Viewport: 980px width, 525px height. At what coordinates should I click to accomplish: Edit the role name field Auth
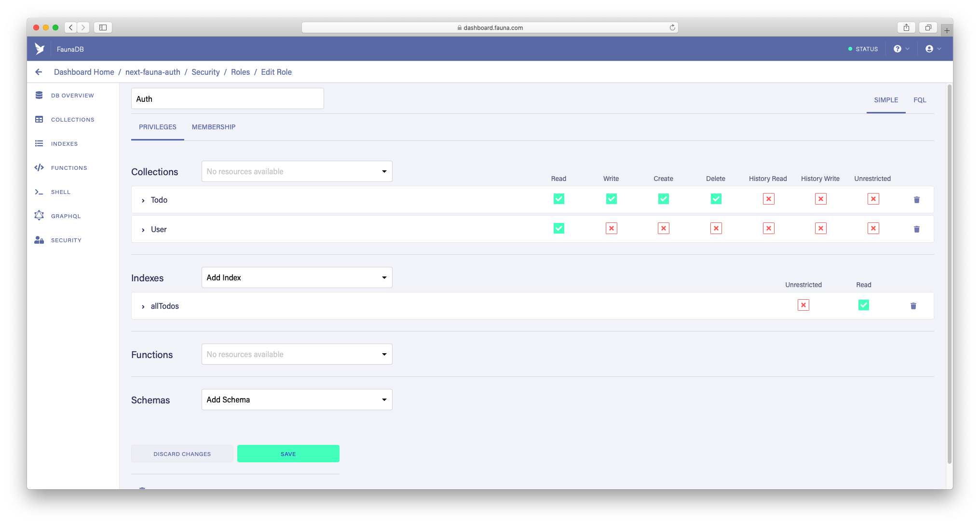(228, 98)
